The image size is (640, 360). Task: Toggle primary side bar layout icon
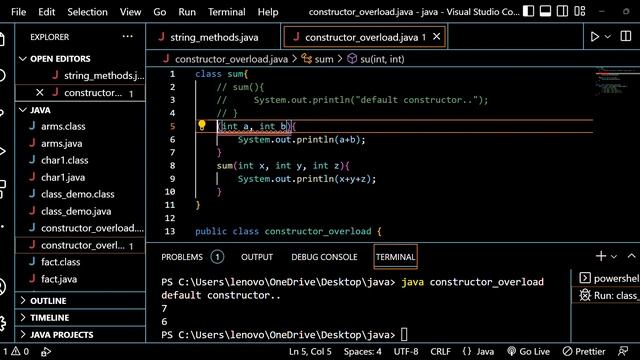528,11
